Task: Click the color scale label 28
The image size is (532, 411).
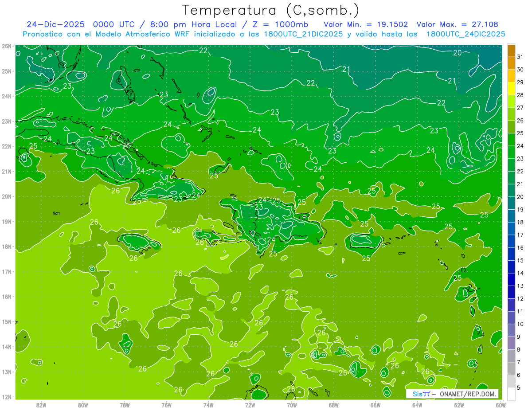Action: point(520,95)
